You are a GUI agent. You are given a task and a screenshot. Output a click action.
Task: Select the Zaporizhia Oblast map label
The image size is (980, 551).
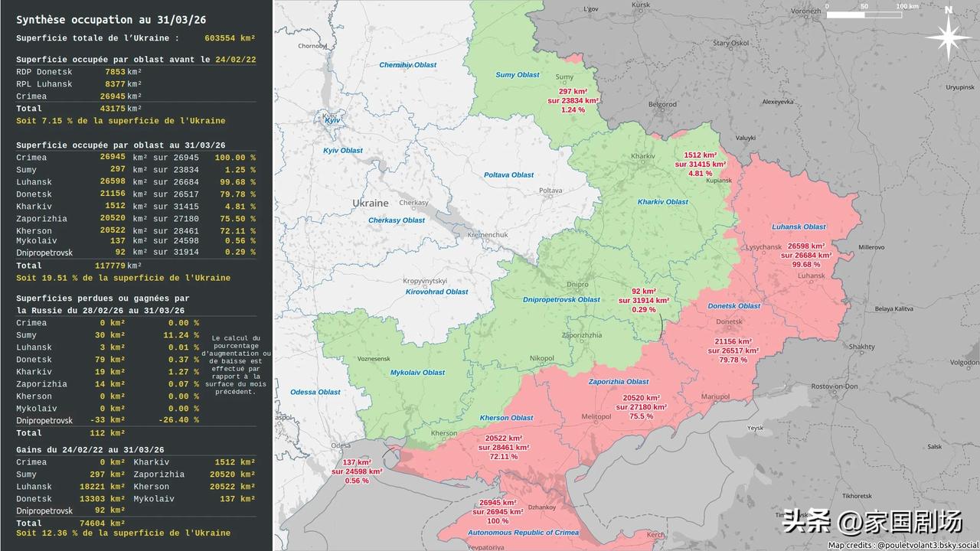pyautogui.click(x=618, y=382)
